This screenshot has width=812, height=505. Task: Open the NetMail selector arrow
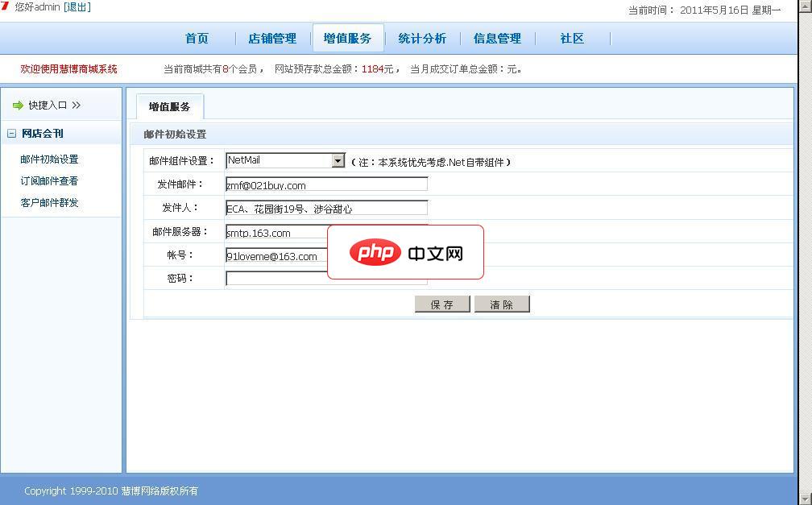[x=339, y=160]
